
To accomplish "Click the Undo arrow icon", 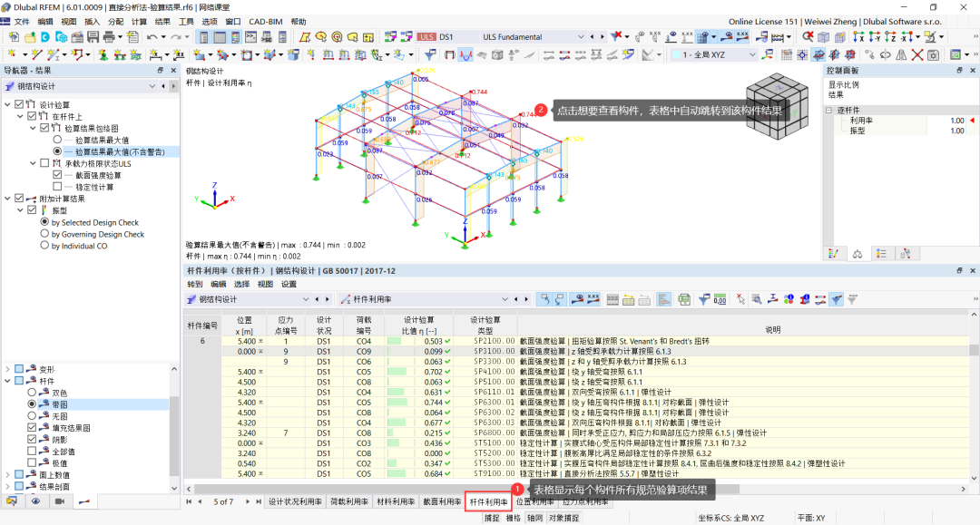I will tap(152, 37).
